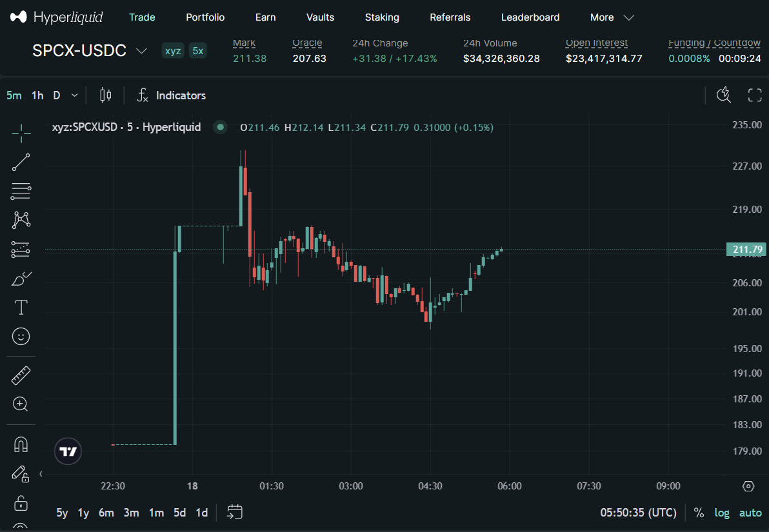Viewport: 769px width, 532px height.
Task: Click the 24h Volume value $34,326,360.28
Action: (x=501, y=58)
